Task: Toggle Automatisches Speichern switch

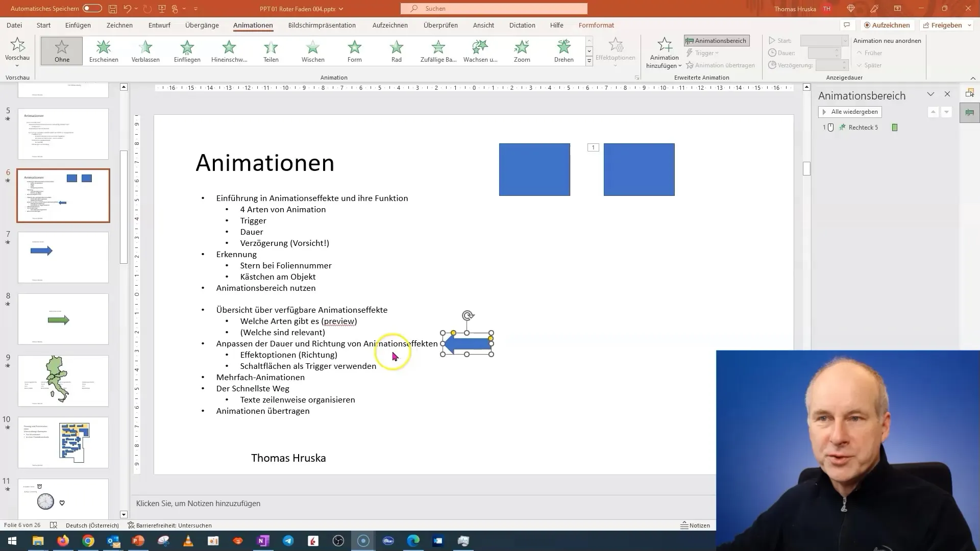Action: pyautogui.click(x=92, y=9)
